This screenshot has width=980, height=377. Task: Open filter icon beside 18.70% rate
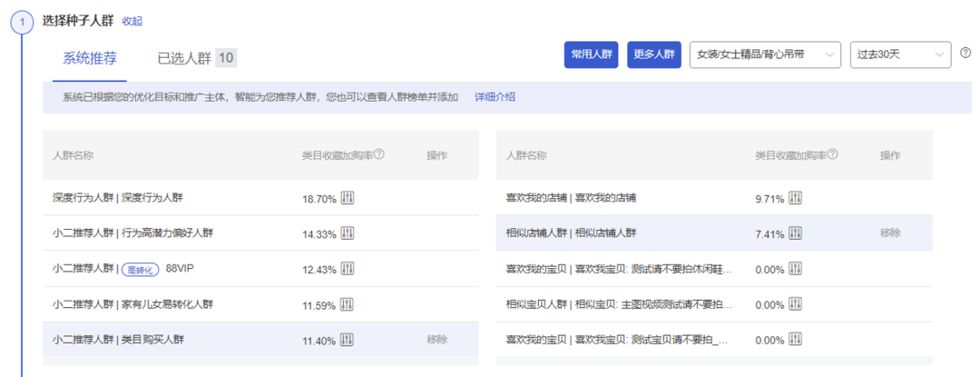(x=348, y=198)
